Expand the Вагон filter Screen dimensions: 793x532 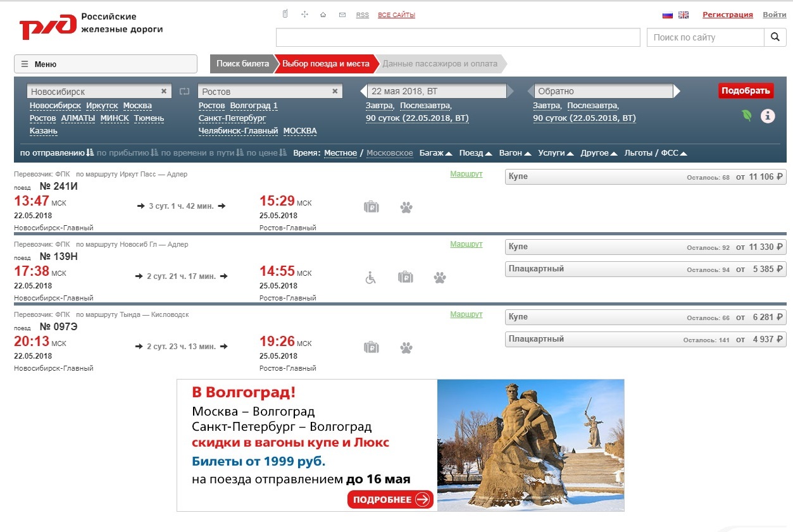[514, 153]
